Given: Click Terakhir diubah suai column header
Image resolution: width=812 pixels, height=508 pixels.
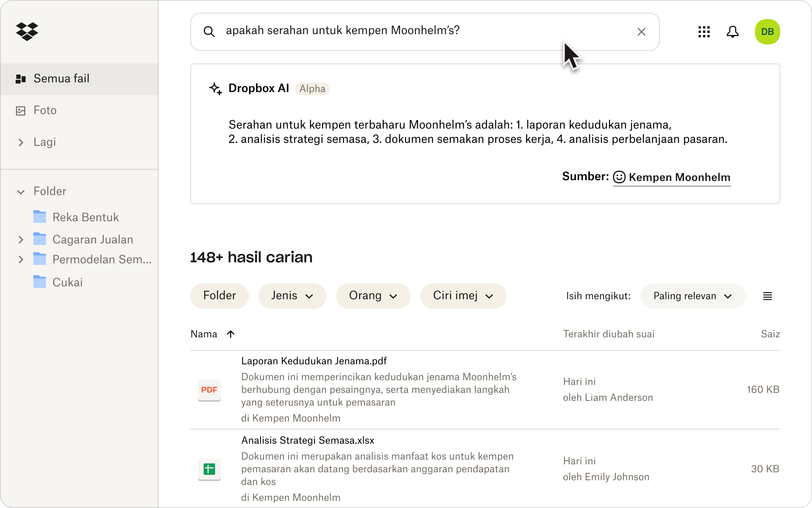Looking at the screenshot, I should tap(609, 334).
